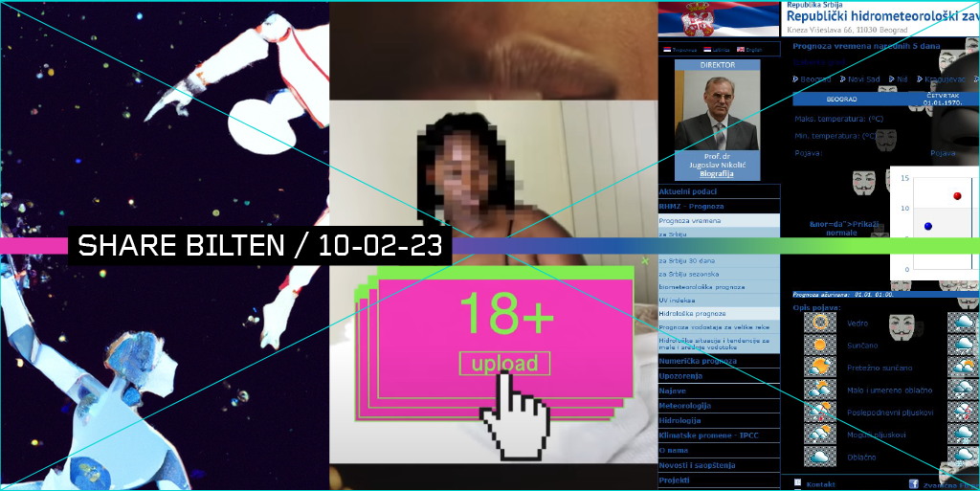This screenshot has height=491, width=980.
Task: Click the red data point on chart
Action: click(x=957, y=196)
